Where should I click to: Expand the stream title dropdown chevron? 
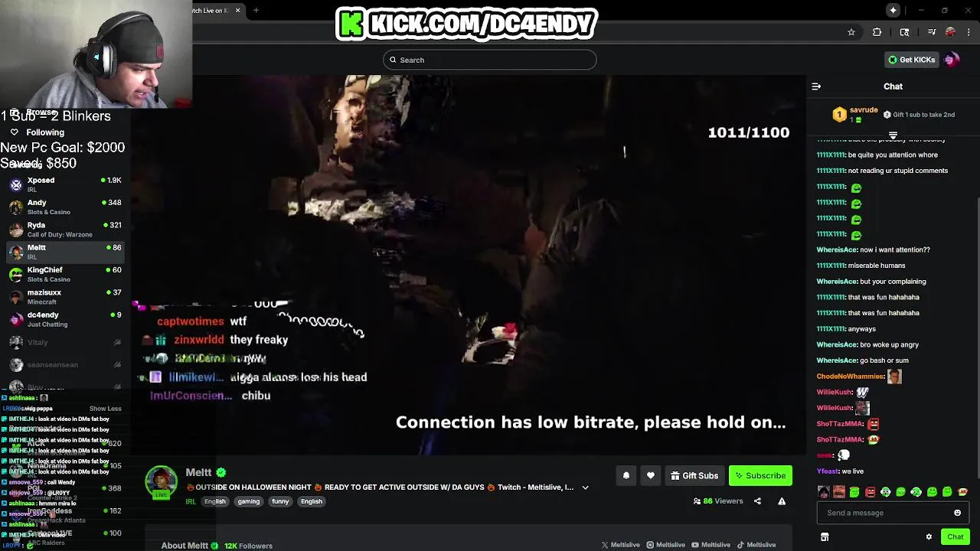[585, 487]
